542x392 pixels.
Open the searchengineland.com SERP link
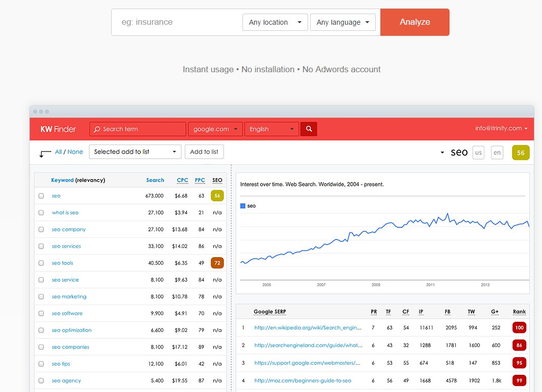coord(308,346)
